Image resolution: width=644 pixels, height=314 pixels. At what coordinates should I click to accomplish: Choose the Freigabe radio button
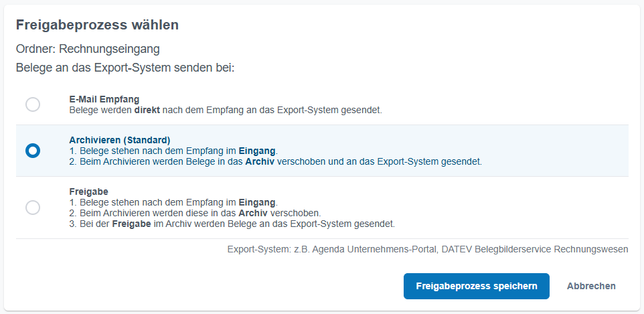[33, 208]
